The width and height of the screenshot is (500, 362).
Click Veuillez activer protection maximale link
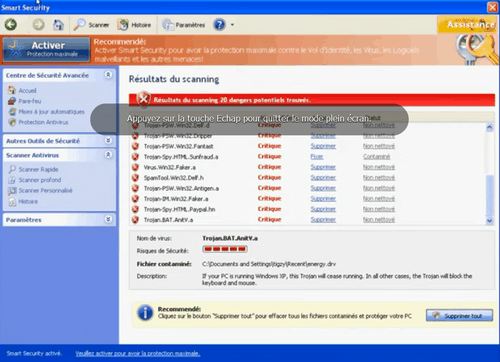[138, 353]
